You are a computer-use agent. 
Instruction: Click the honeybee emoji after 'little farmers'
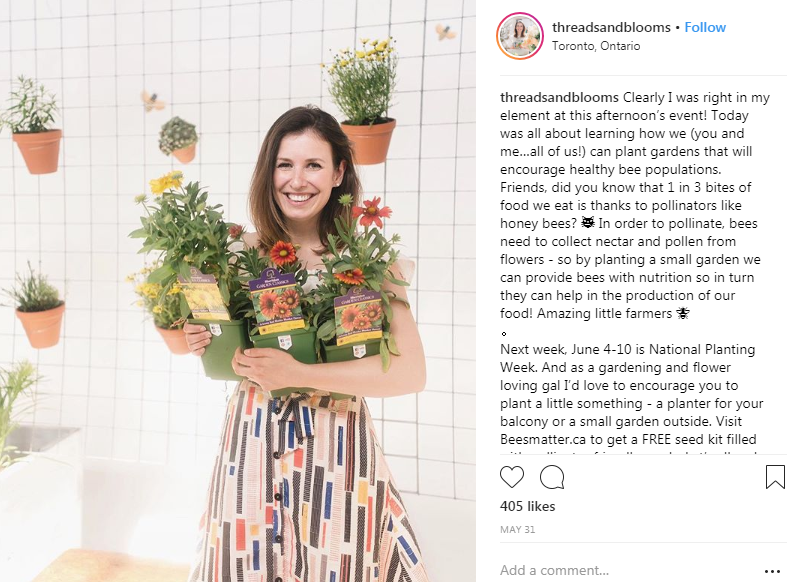[682, 314]
